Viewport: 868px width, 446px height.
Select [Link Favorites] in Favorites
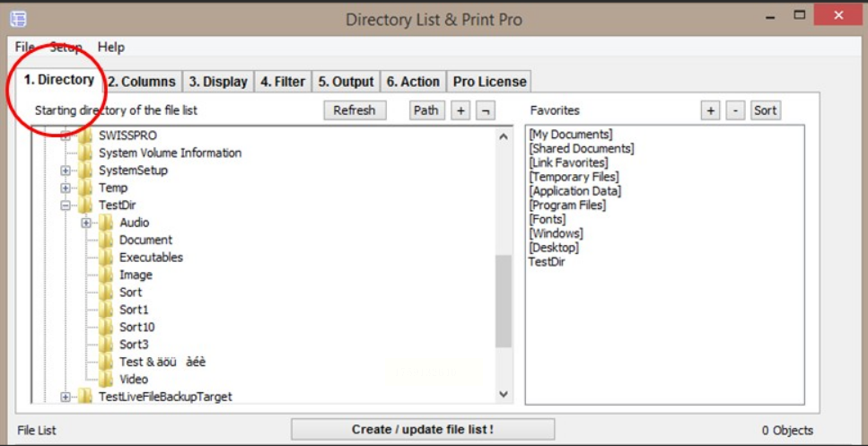click(x=568, y=162)
